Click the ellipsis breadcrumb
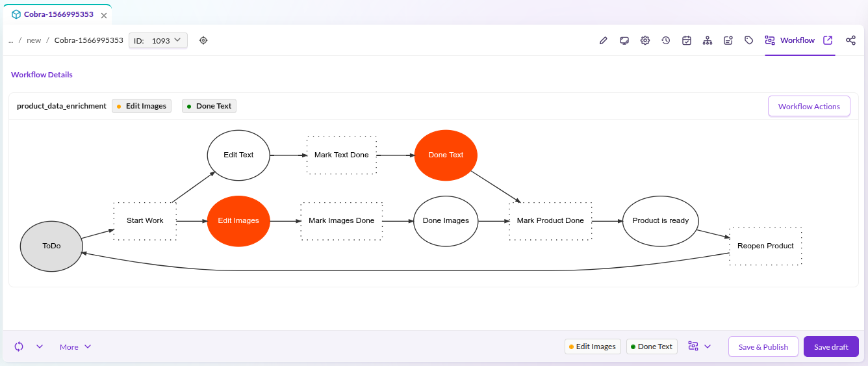The height and width of the screenshot is (366, 868). [x=10, y=40]
